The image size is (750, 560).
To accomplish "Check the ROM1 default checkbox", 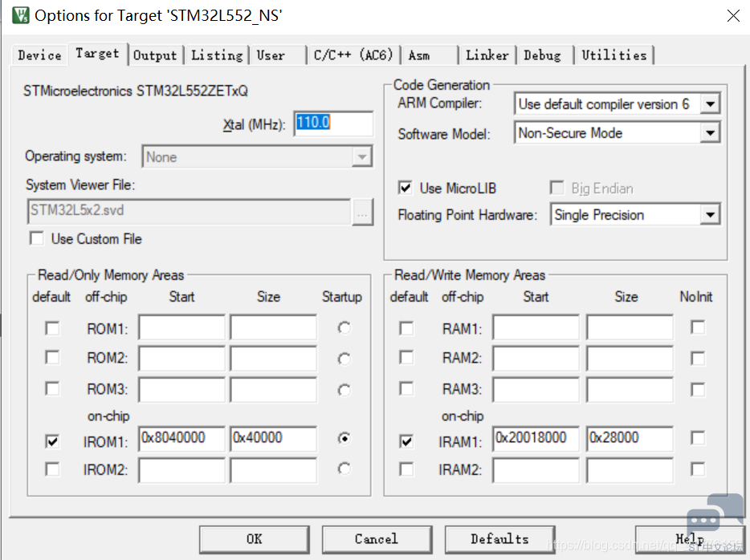I will [x=52, y=328].
